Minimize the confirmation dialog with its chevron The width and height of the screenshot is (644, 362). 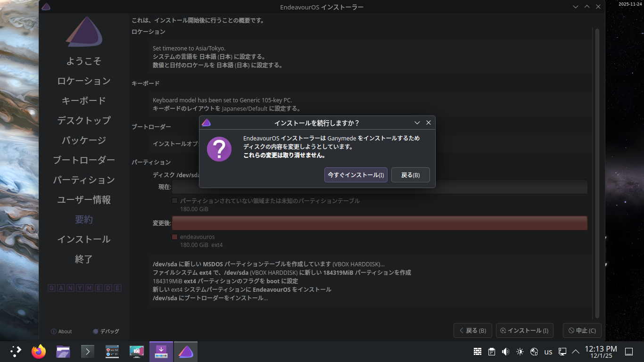click(x=417, y=123)
